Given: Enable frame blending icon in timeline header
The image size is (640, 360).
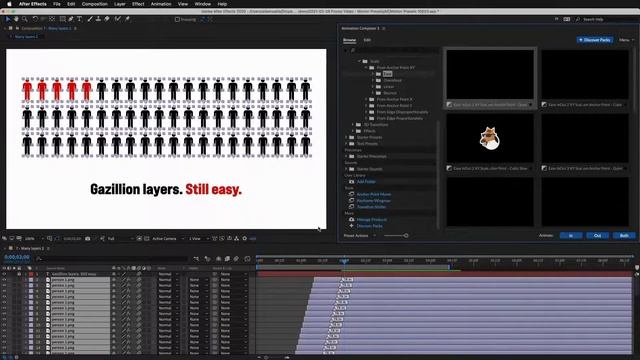Looking at the screenshot, I should click(x=227, y=259).
